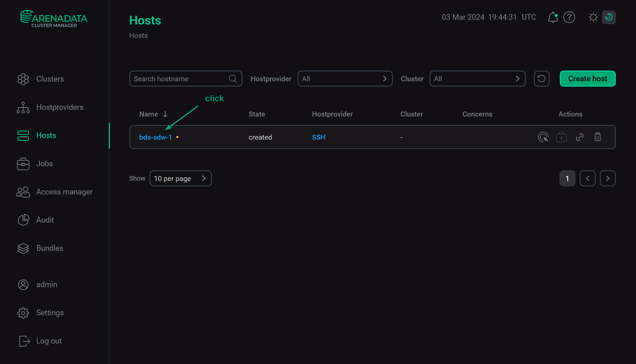Toggle dark theme with moon icon
Screen dimensions: 636x364
click(x=609, y=17)
